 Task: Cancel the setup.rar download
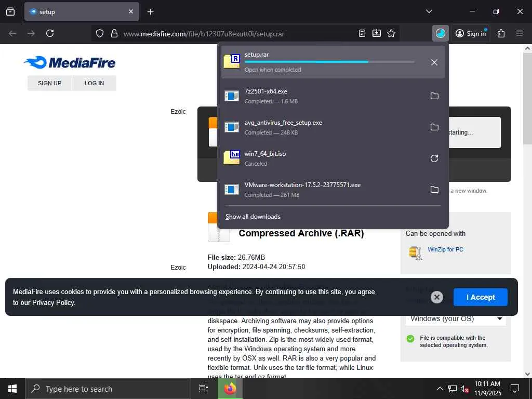[434, 62]
